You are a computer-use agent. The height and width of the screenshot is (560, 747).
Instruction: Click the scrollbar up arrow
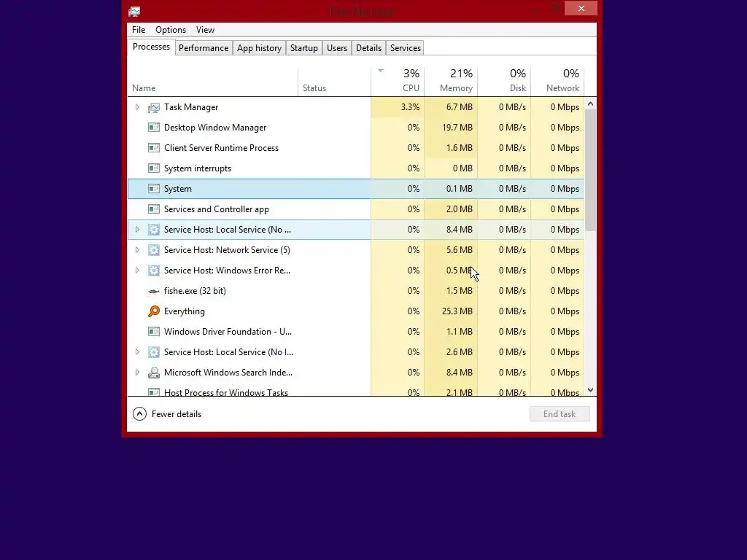[590, 104]
